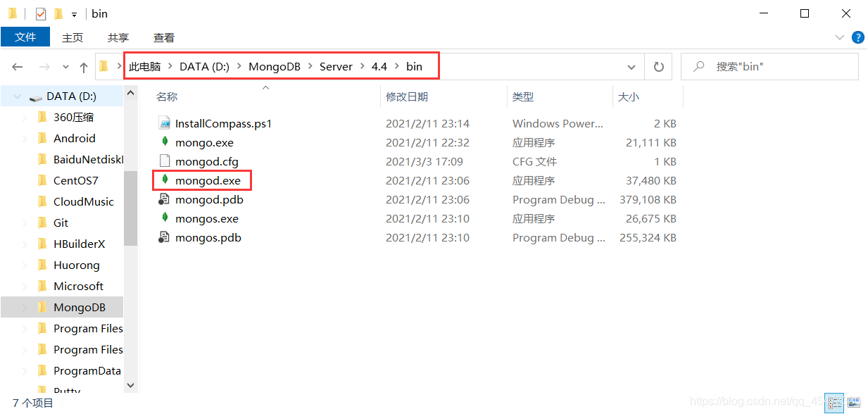Click the InstallCompass.ps1 file icon
The image size is (868, 414).
165,123
